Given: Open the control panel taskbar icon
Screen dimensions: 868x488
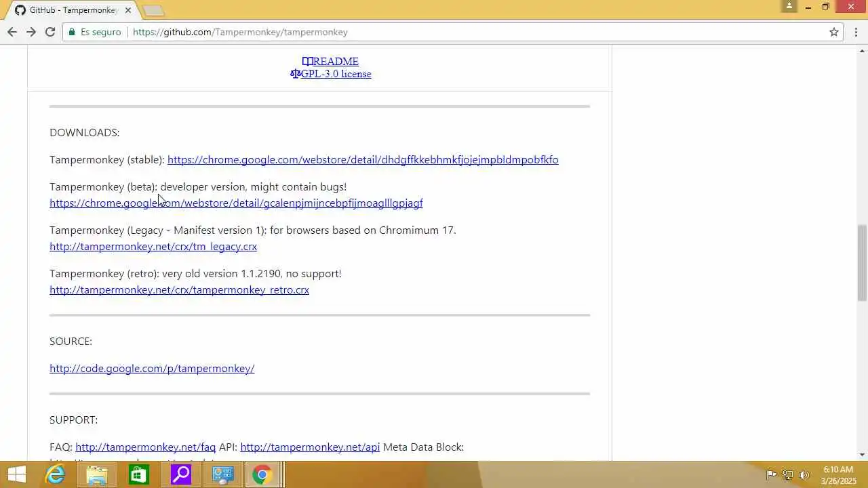Looking at the screenshot, I should (222, 474).
